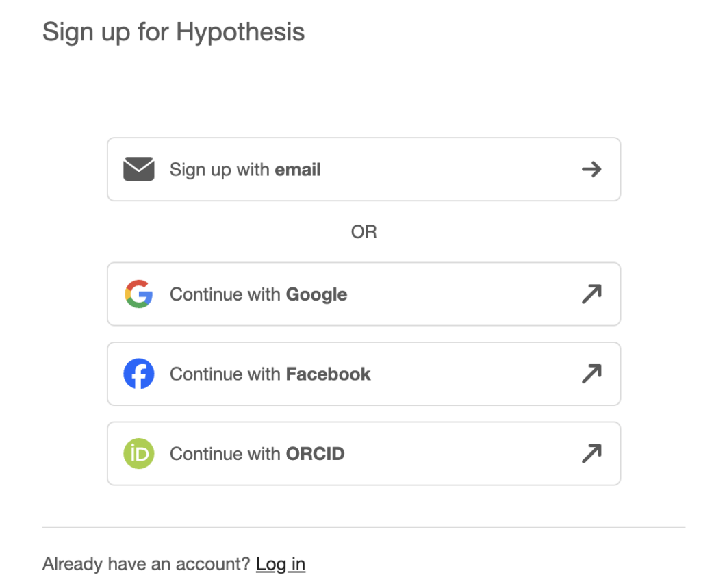The width and height of the screenshot is (701, 588).
Task: Select Continue with Facebook
Action: pos(363,374)
